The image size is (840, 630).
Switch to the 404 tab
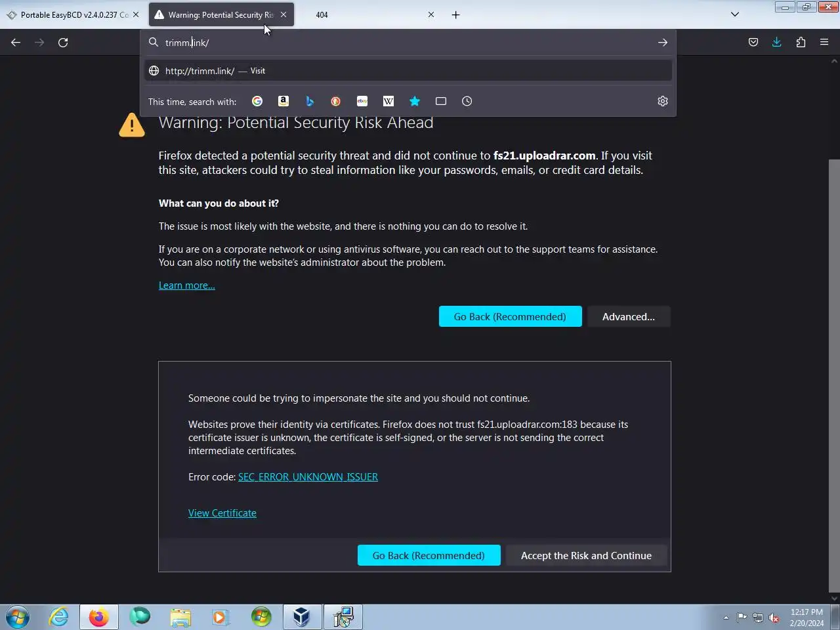(x=367, y=14)
